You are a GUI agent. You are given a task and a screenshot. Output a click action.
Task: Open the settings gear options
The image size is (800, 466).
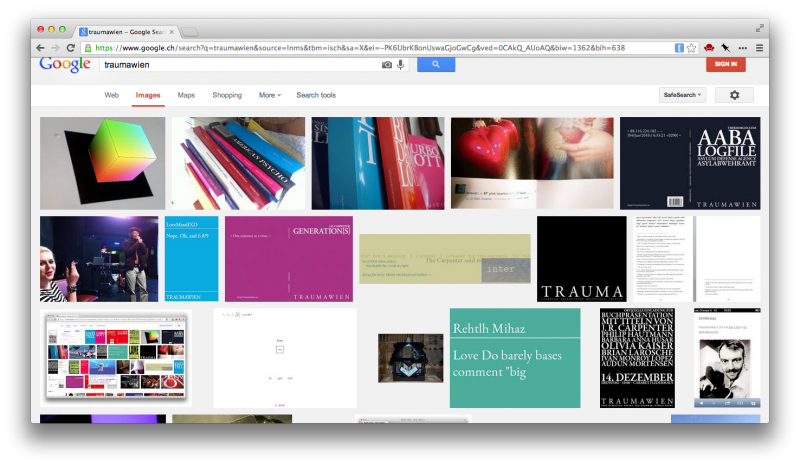coord(735,95)
